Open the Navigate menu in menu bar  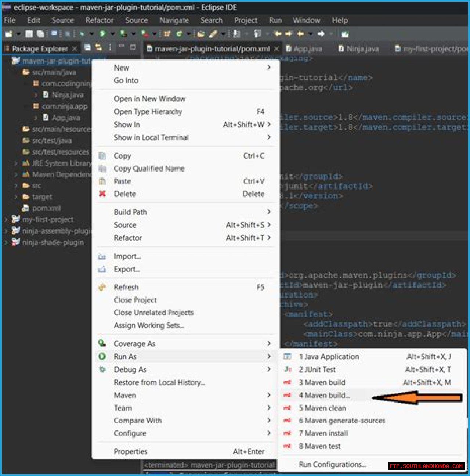[x=174, y=20]
